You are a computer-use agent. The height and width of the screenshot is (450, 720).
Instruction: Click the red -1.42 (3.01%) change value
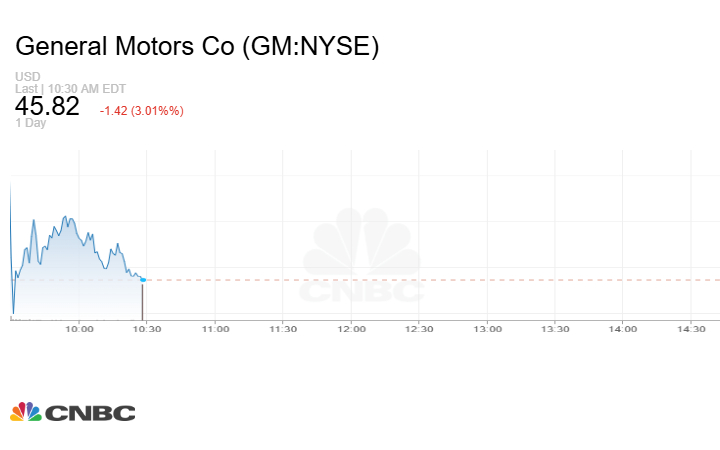click(x=141, y=110)
